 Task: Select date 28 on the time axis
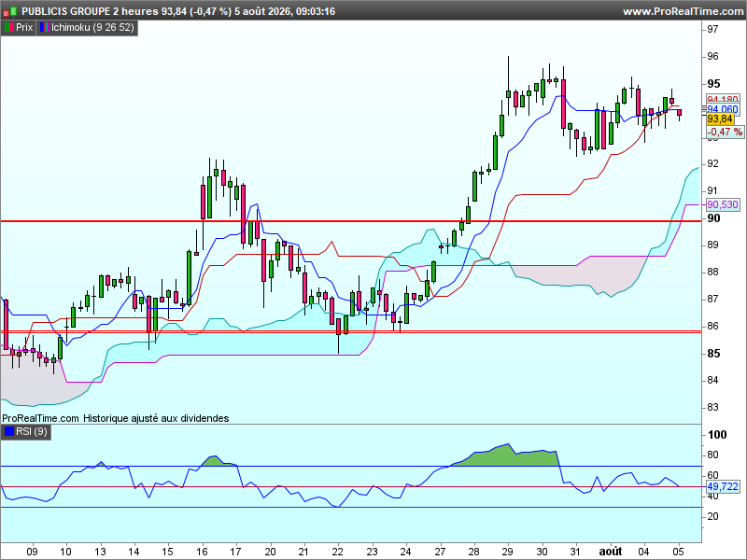click(474, 552)
